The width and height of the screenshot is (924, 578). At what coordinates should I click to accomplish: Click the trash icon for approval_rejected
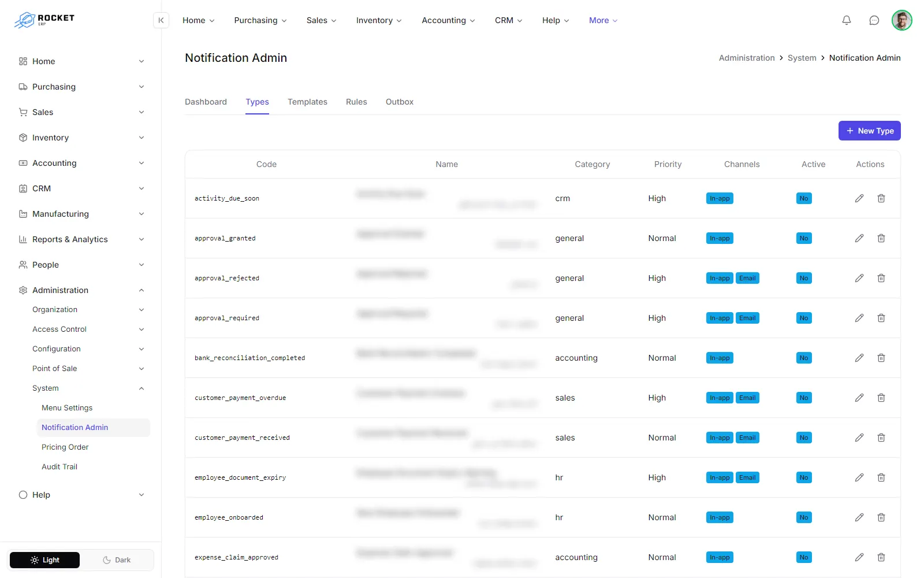pyautogui.click(x=881, y=278)
